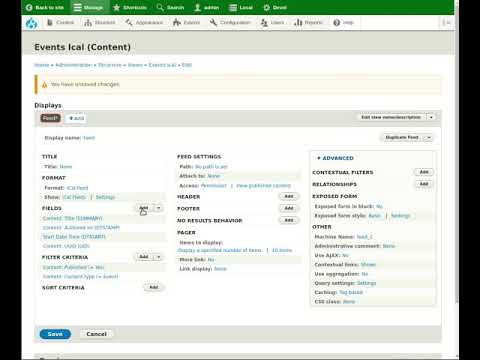Click the Format iCal Feed link

pyautogui.click(x=78, y=188)
